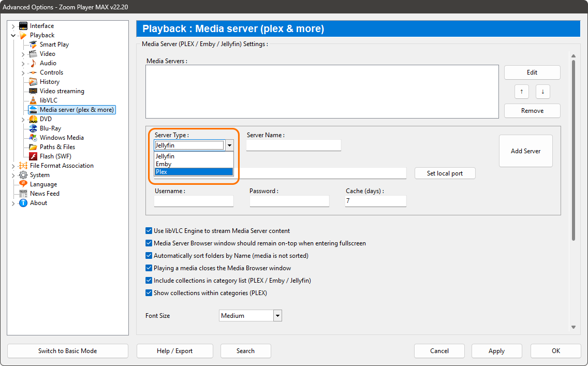Click the Audio settings icon

[34, 63]
